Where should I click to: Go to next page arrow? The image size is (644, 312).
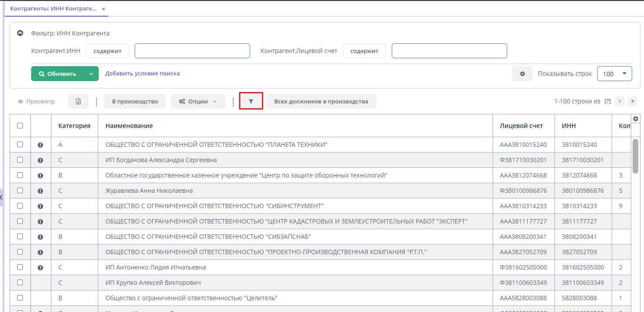point(619,101)
